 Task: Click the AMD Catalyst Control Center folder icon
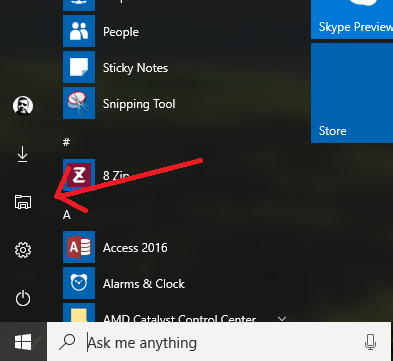point(79,313)
